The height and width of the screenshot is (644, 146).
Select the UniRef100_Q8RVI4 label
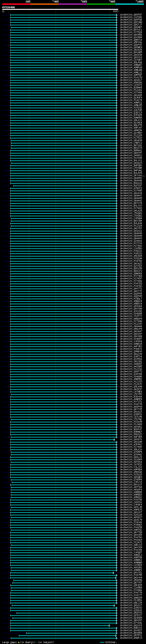point(131,40)
